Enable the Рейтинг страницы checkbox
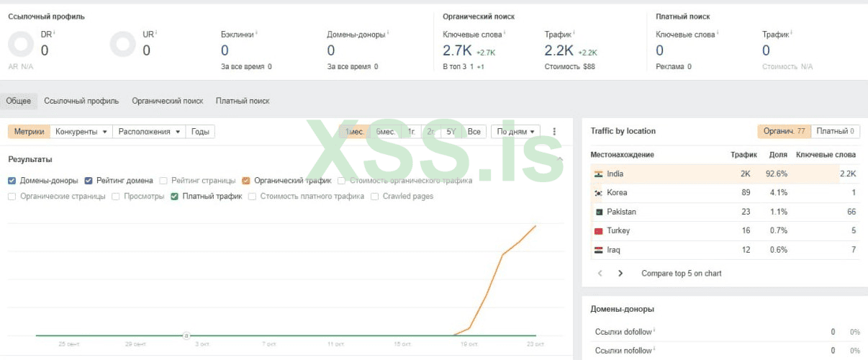Viewport: 868px width, 360px height. 163,181
